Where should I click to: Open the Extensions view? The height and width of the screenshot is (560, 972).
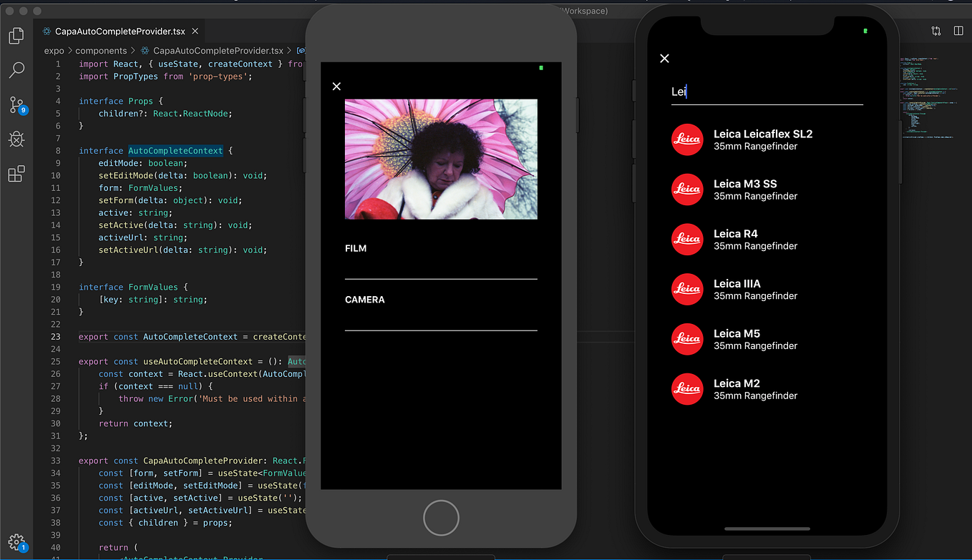coord(16,174)
